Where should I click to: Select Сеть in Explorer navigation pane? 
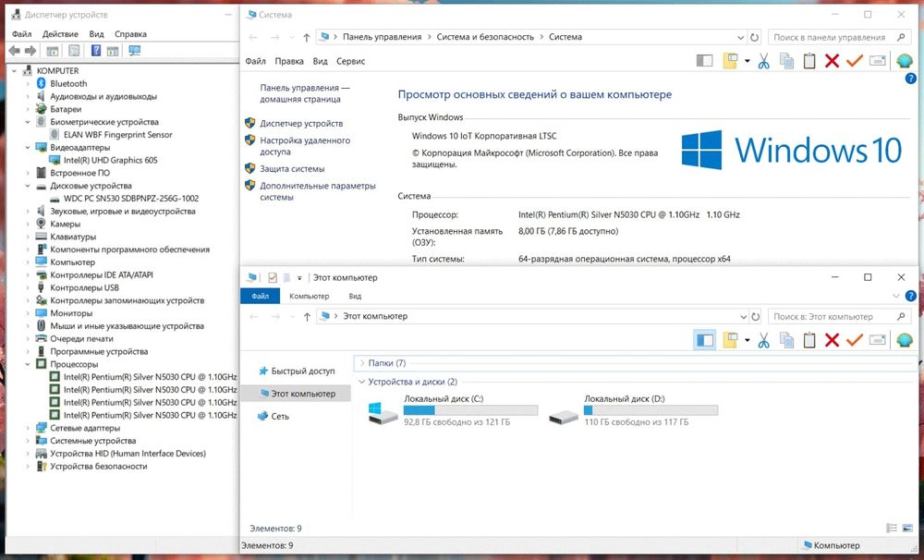[280, 416]
